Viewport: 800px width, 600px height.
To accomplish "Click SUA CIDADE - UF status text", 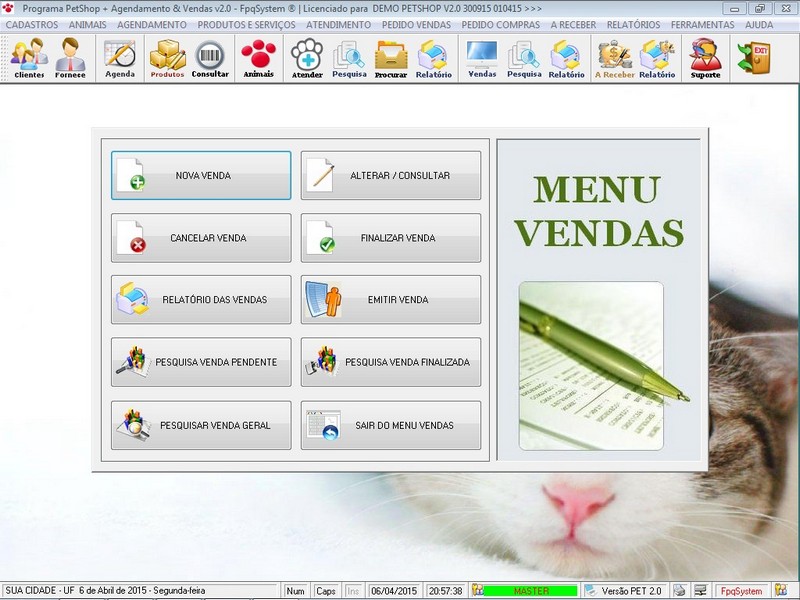I will coord(39,590).
